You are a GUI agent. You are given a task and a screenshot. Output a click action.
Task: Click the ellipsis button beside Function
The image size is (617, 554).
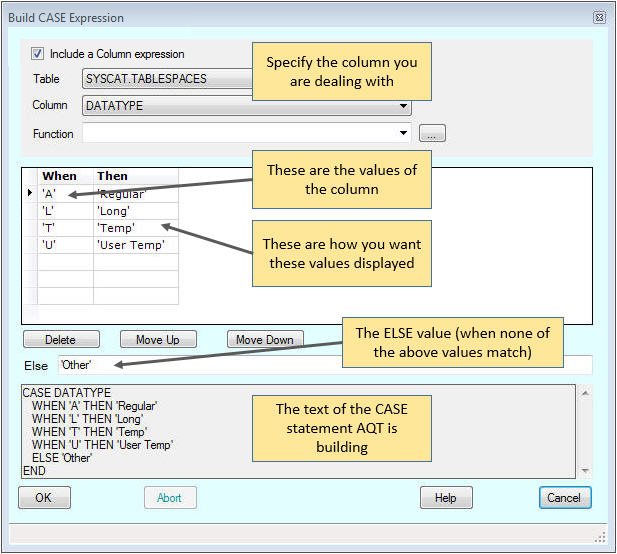point(432,133)
